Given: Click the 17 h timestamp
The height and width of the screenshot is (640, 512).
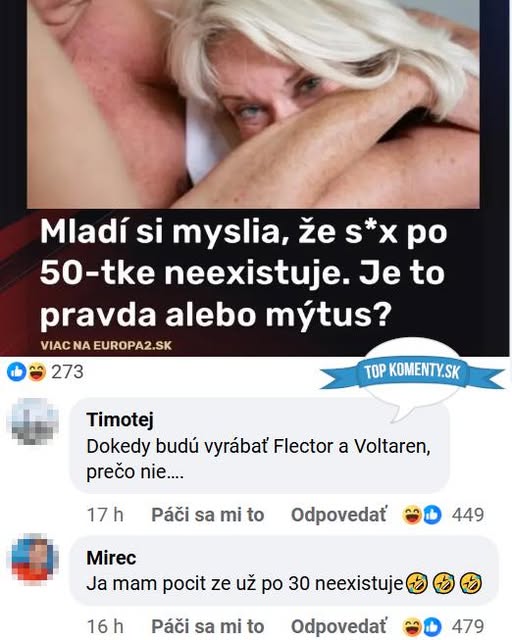Looking at the screenshot, I should [x=105, y=515].
